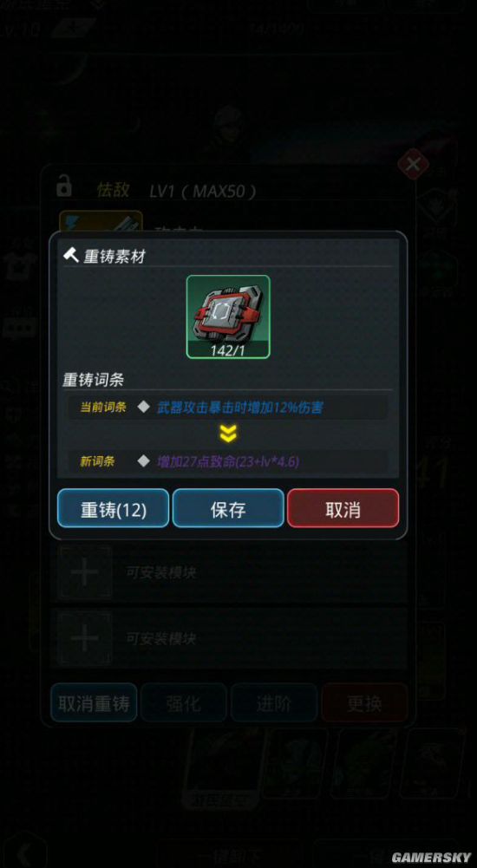Toggle the lock icon next to 怯敌
This screenshot has height=868, width=477.
pyautogui.click(x=64, y=187)
